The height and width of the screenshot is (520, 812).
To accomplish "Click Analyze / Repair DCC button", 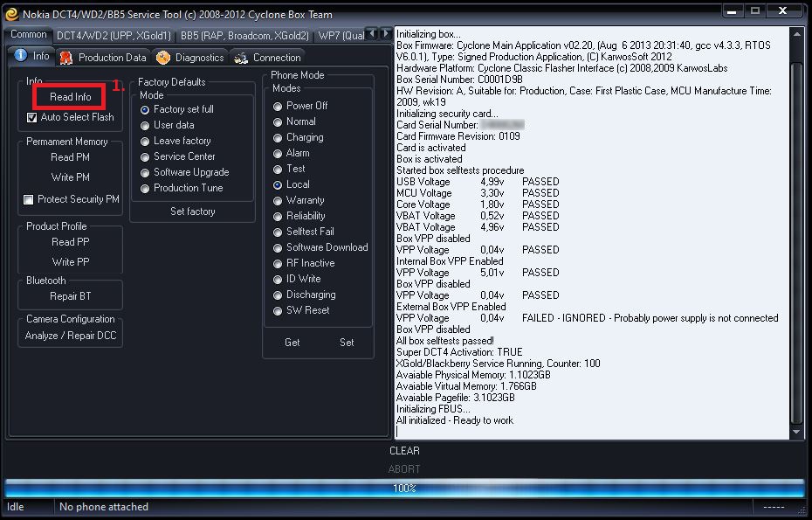I will tap(71, 336).
